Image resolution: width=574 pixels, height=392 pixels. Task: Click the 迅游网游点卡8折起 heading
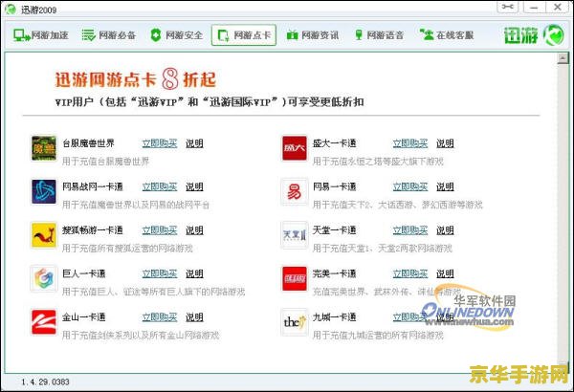point(136,79)
